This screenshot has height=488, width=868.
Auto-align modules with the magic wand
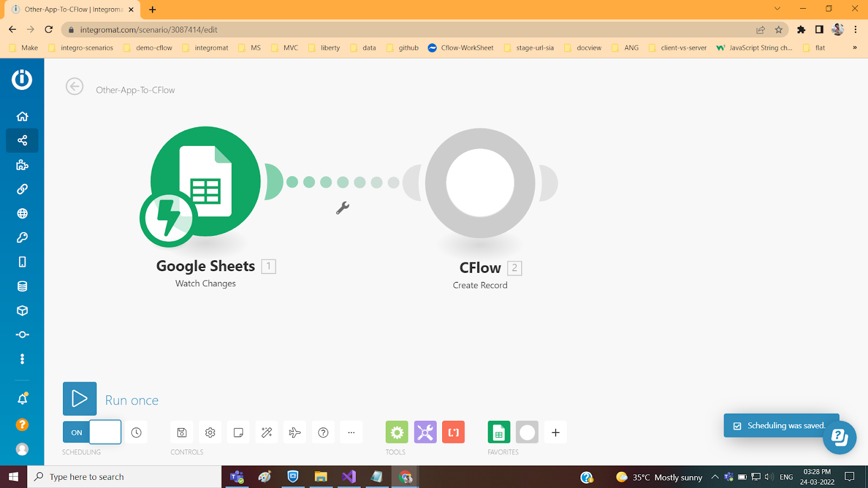(x=266, y=432)
